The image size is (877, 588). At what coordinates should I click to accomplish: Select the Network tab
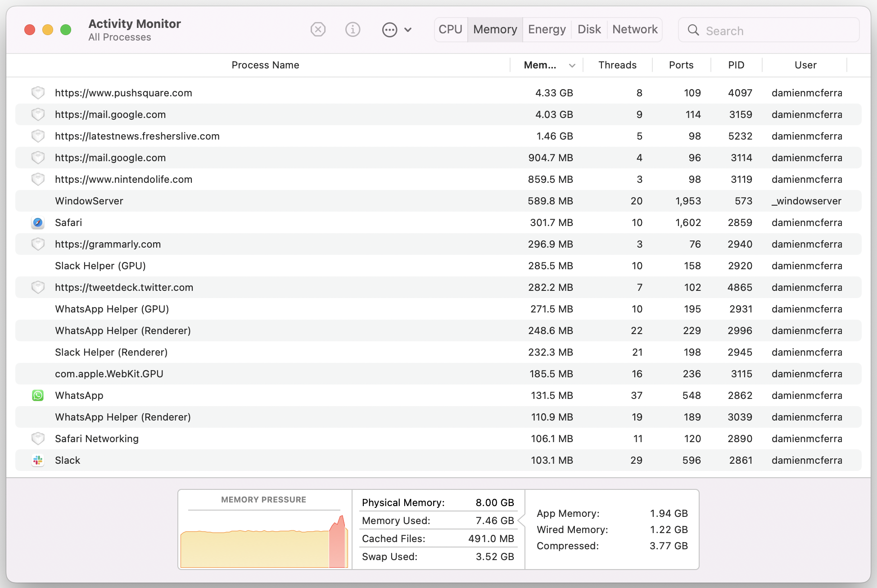coord(635,29)
